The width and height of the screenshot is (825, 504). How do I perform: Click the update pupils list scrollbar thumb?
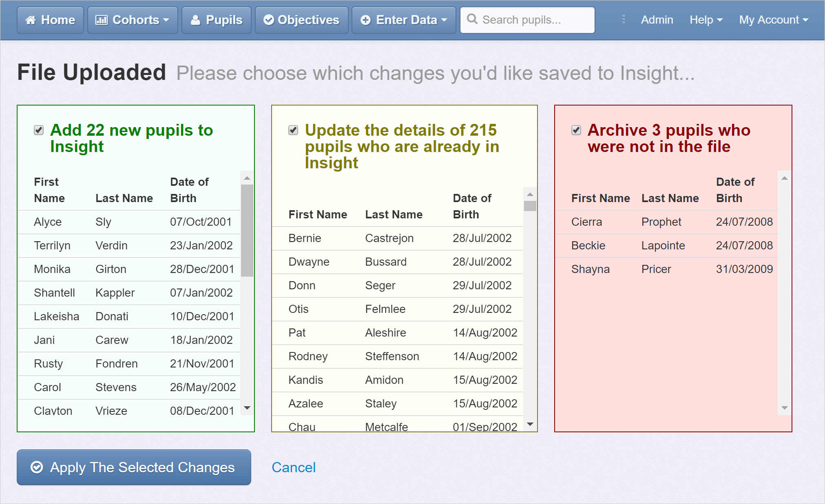click(x=530, y=206)
